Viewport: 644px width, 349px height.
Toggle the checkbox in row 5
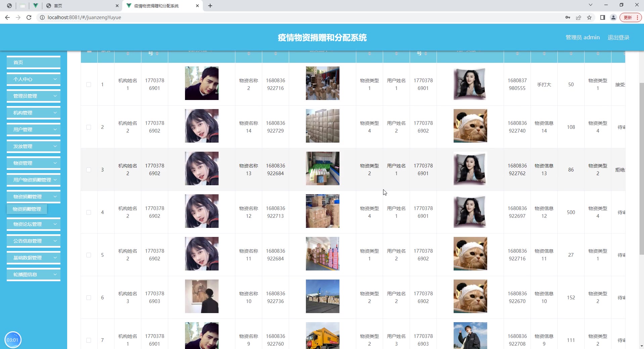click(x=89, y=255)
